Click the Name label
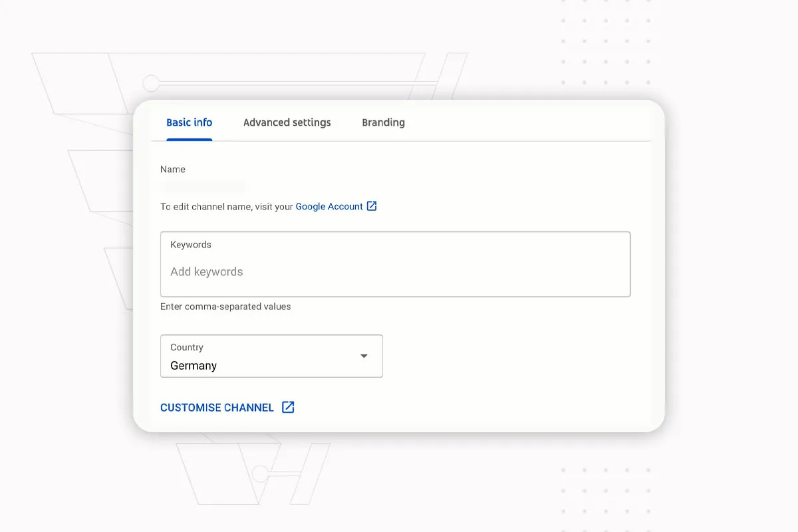Screen dimensions: 798x532 173,169
